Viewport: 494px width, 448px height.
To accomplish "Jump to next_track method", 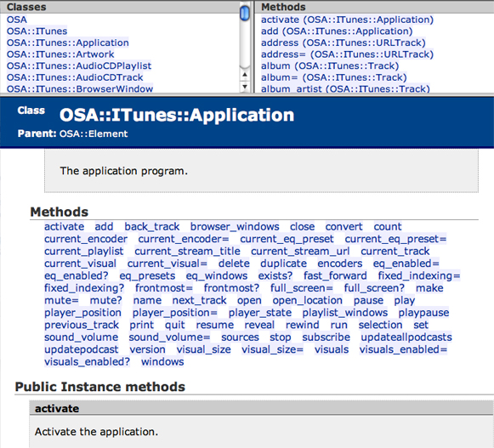I will click(200, 301).
